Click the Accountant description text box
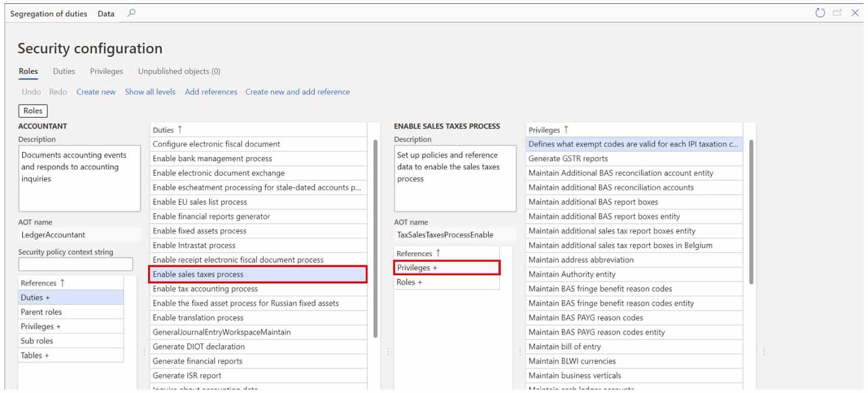 tap(79, 179)
